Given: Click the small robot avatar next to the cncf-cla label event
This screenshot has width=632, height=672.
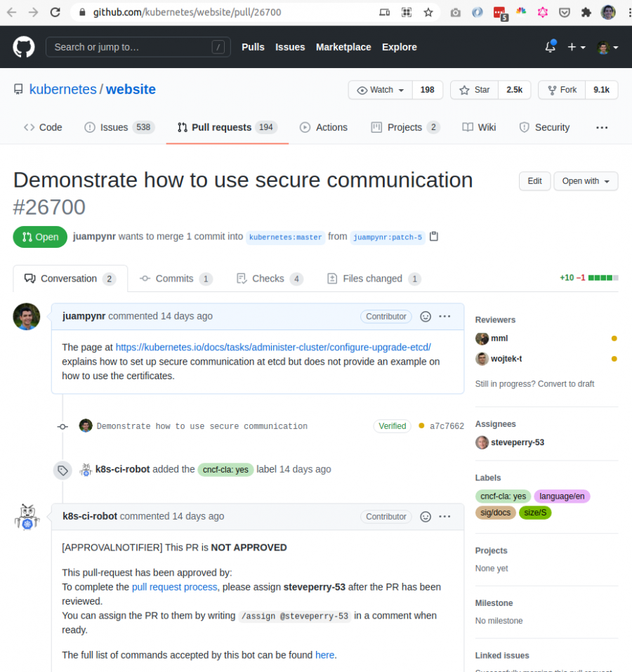Looking at the screenshot, I should click(86, 470).
